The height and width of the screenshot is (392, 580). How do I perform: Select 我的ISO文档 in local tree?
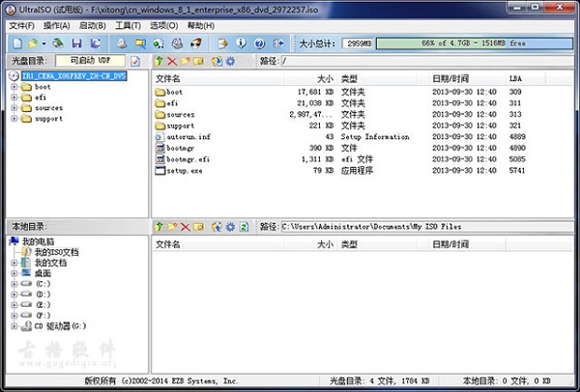coord(57,252)
